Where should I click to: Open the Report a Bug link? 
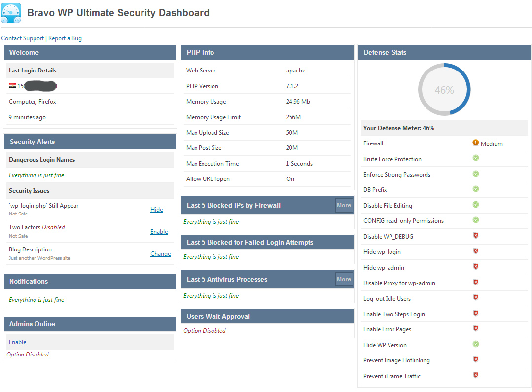coord(65,38)
